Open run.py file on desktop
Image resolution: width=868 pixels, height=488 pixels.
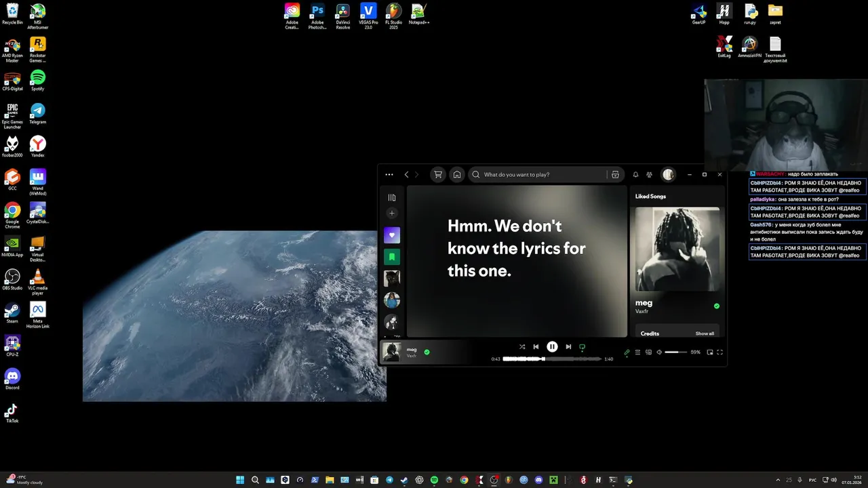tap(750, 14)
